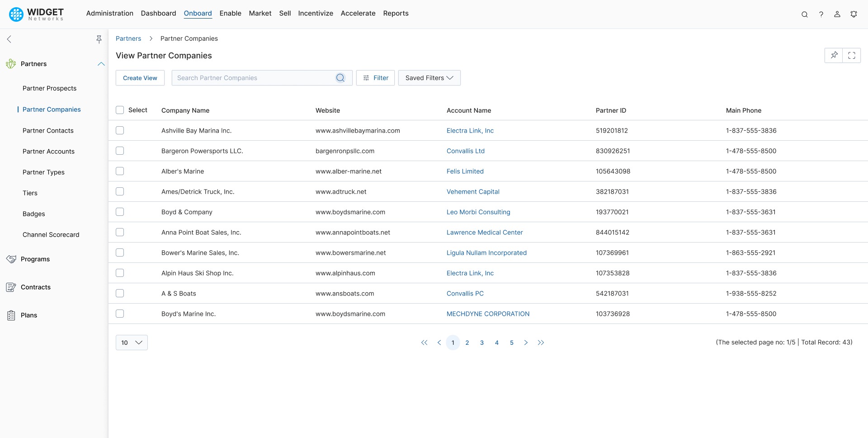
Task: Open the help question mark icon
Action: point(821,14)
